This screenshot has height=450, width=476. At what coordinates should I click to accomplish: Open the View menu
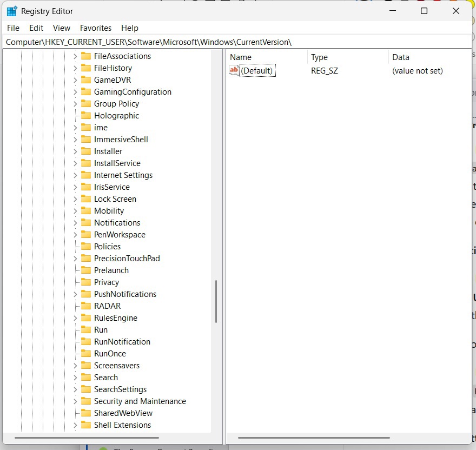[x=61, y=28]
